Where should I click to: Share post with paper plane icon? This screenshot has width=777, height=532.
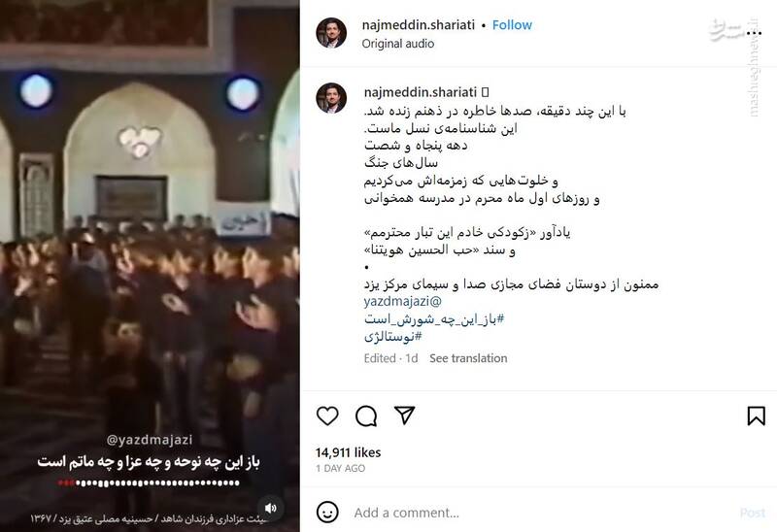click(404, 416)
